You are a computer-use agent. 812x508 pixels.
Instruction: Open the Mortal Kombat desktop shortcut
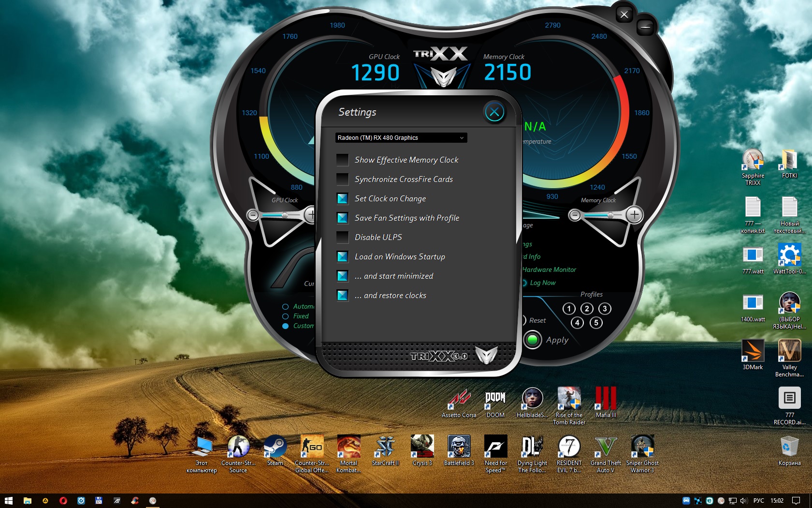[348, 454]
